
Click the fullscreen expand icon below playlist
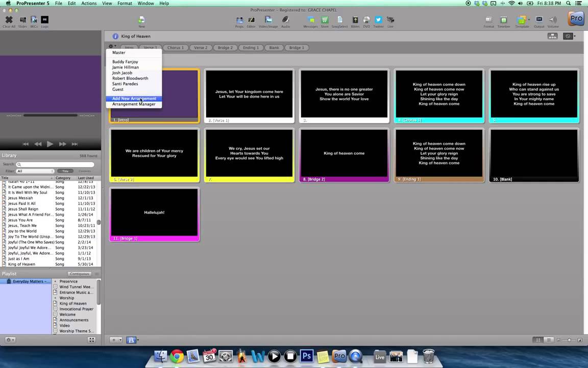pyautogui.click(x=91, y=340)
